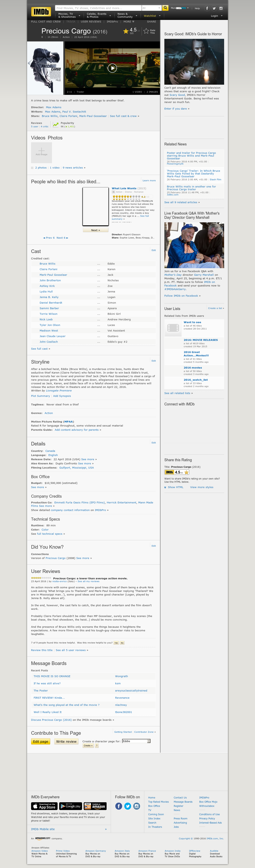The width and height of the screenshot is (255, 868).
Task: Click the IMDb 4.5 rating badge under Share this Rating
Action: click(x=177, y=472)
